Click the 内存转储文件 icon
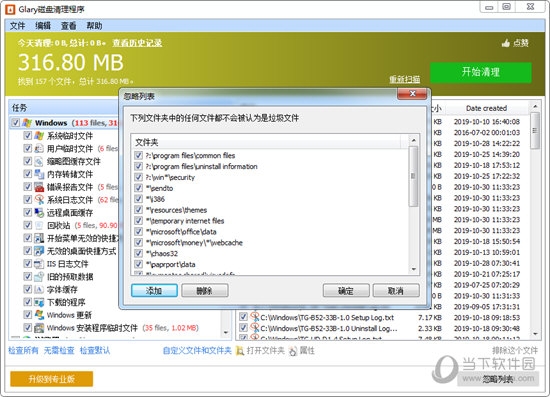Viewport: 550px width, 397px height. (x=39, y=174)
